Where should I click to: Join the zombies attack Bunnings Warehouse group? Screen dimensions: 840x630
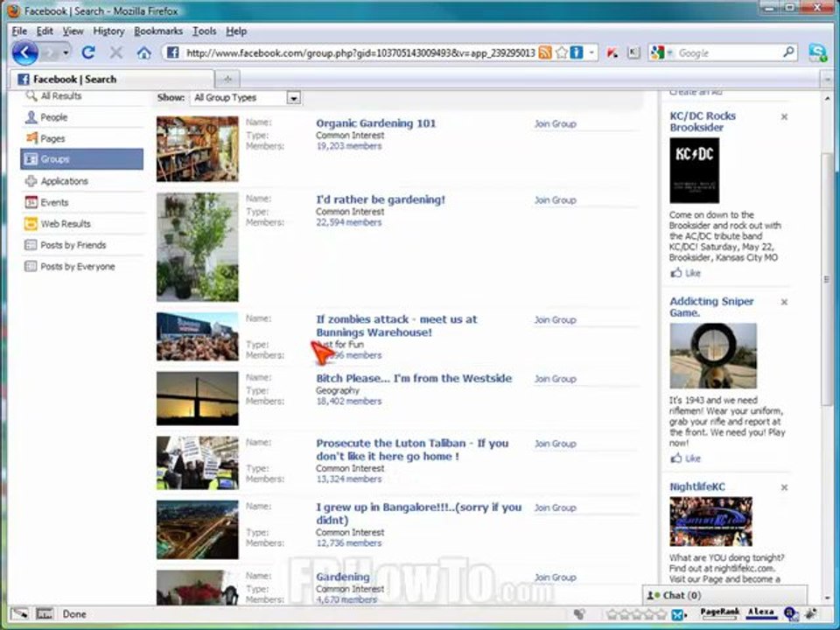555,320
